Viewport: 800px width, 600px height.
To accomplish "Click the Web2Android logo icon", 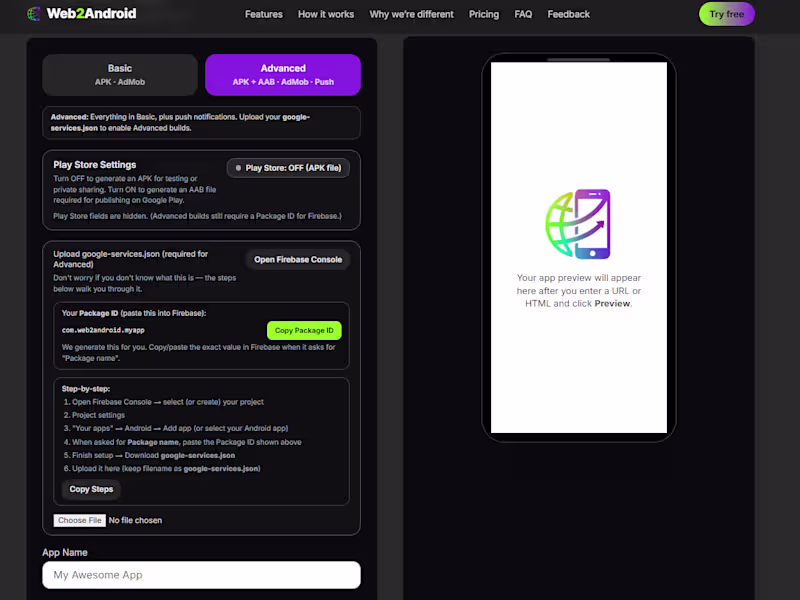I will [x=34, y=14].
